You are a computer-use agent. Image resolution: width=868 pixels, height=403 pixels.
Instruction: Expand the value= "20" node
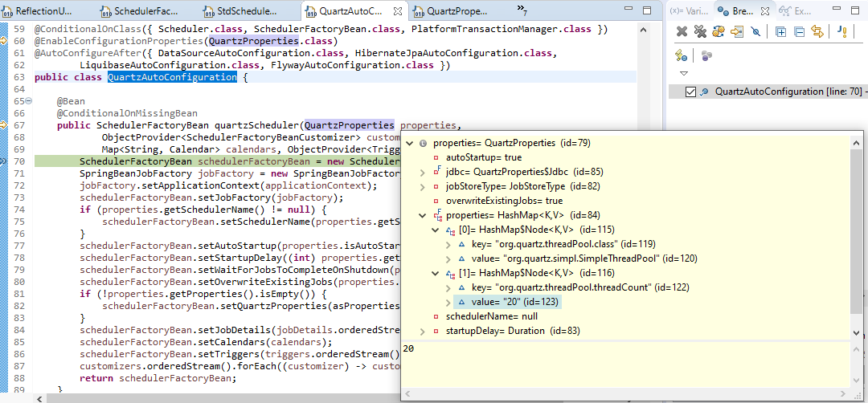[449, 303]
